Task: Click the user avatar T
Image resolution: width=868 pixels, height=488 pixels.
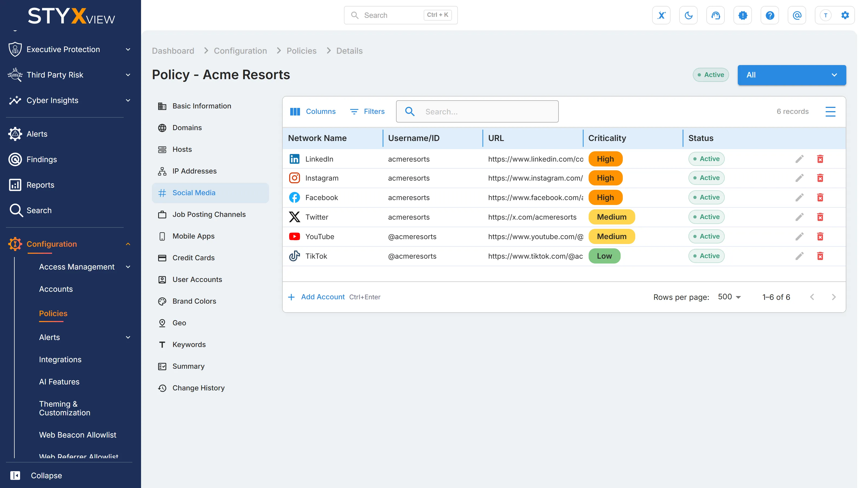Action: (825, 15)
